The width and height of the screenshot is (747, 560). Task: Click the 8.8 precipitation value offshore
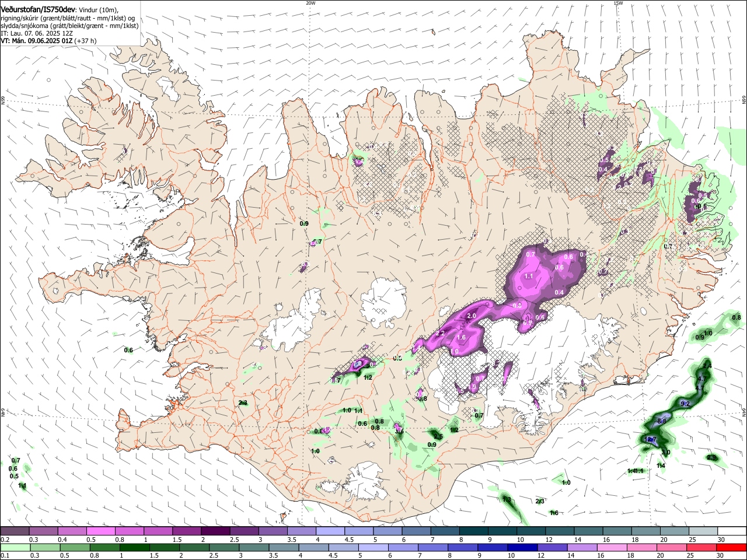click(662, 421)
